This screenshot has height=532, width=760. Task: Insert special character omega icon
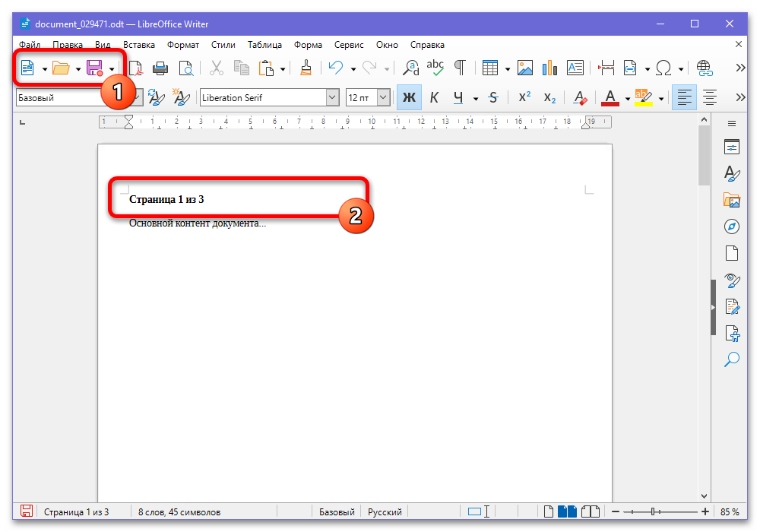(663, 68)
